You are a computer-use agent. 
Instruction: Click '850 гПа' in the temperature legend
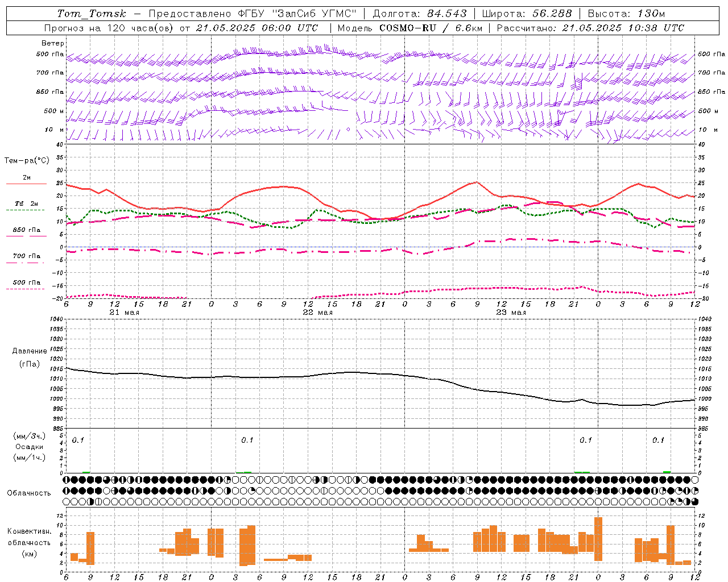pos(27,230)
